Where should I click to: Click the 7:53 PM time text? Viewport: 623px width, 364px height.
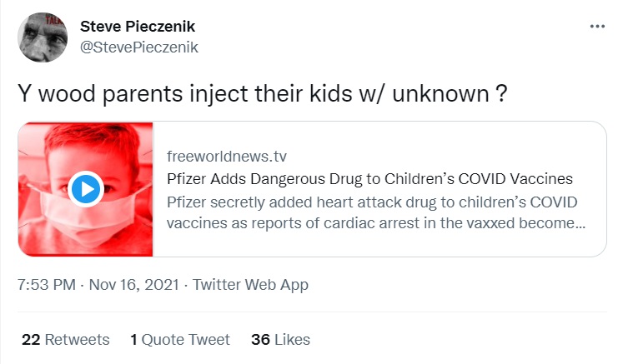coord(46,284)
